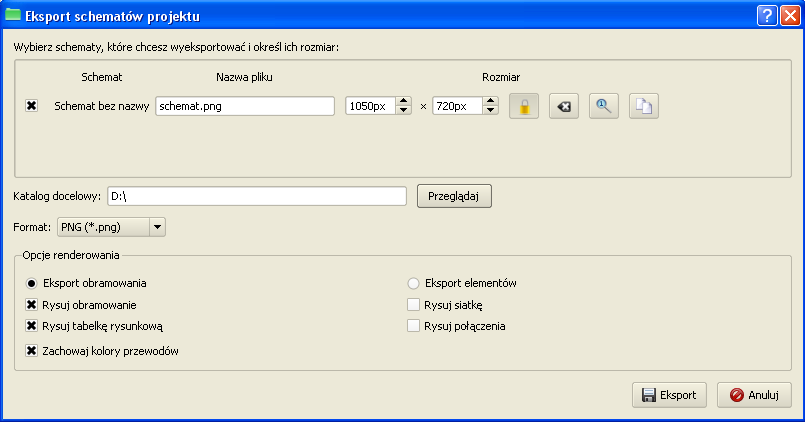Disable Rysuj obramowanie option
This screenshot has height=422, width=805.
point(32,305)
